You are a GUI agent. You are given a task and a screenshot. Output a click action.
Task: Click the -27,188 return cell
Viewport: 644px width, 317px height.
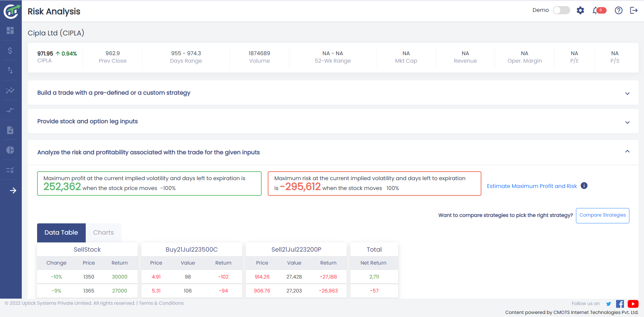pos(328,277)
